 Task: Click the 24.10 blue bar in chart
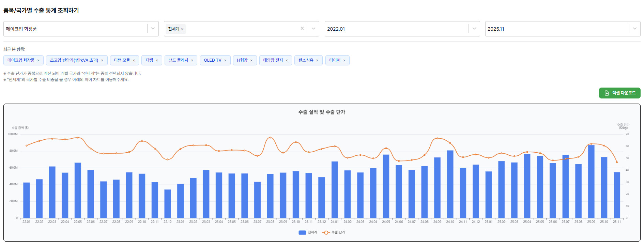[x=450, y=184]
